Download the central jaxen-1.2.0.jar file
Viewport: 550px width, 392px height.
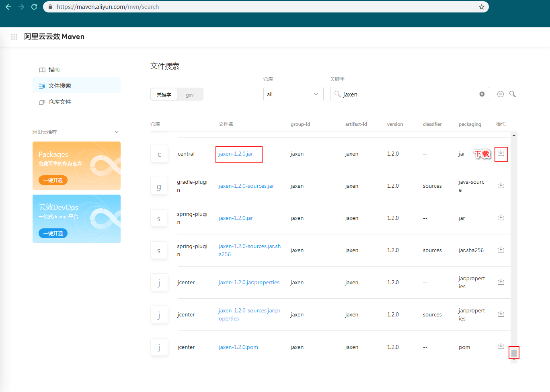pos(501,153)
